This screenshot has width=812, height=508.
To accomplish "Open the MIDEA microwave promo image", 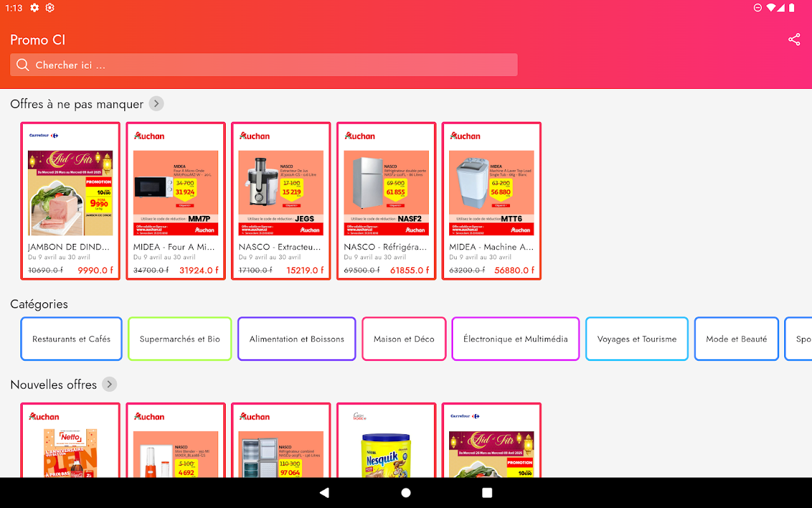I will [176, 193].
